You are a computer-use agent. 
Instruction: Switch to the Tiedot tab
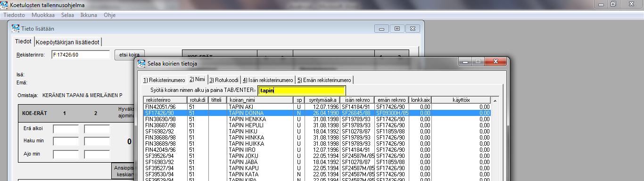[x=24, y=41]
